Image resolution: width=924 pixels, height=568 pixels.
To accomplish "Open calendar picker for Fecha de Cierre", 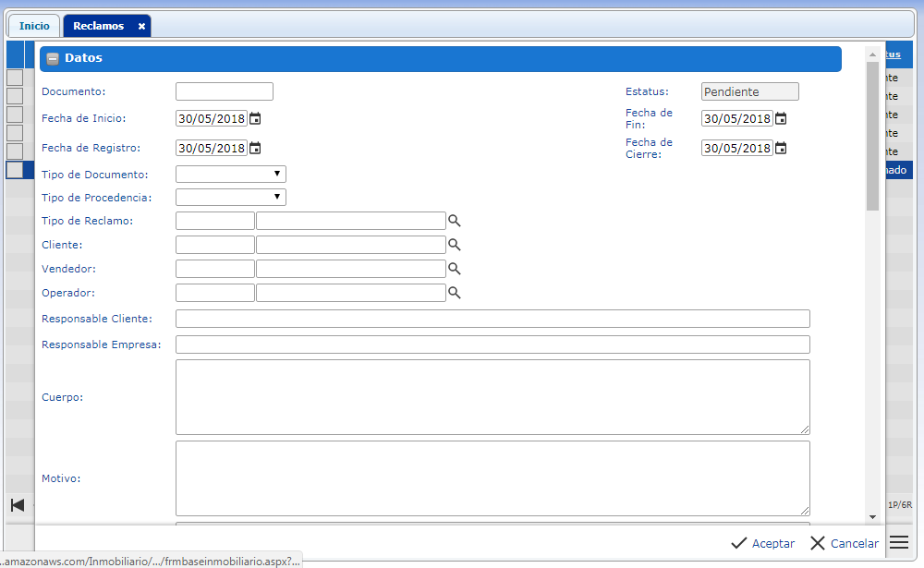I will coord(781,148).
